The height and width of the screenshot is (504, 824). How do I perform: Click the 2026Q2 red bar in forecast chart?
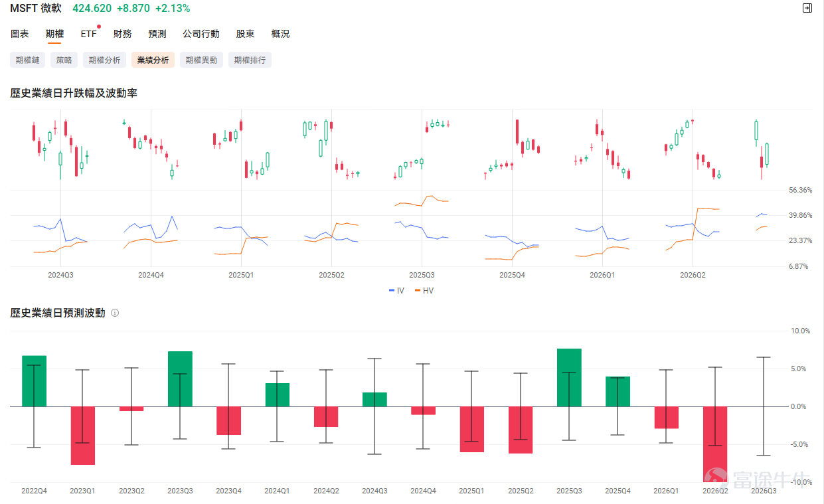click(715, 444)
